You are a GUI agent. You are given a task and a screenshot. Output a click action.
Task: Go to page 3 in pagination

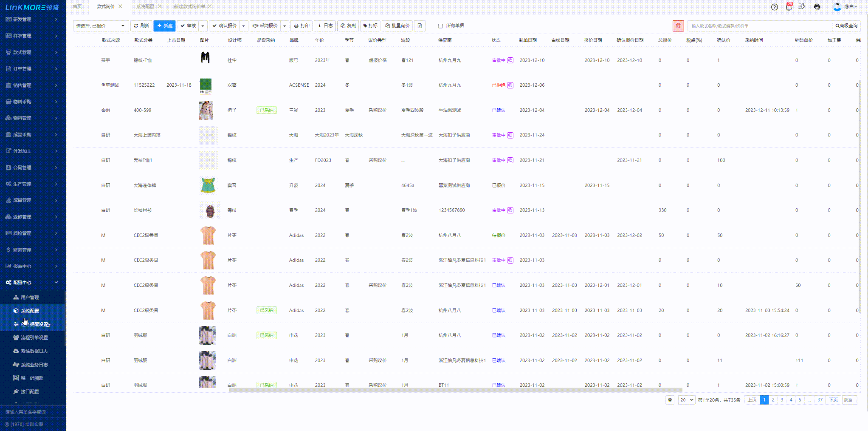pos(782,400)
